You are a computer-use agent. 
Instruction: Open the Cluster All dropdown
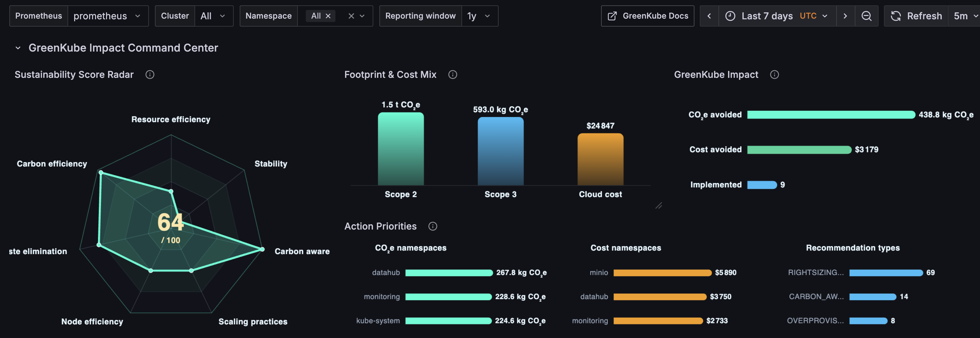point(214,16)
